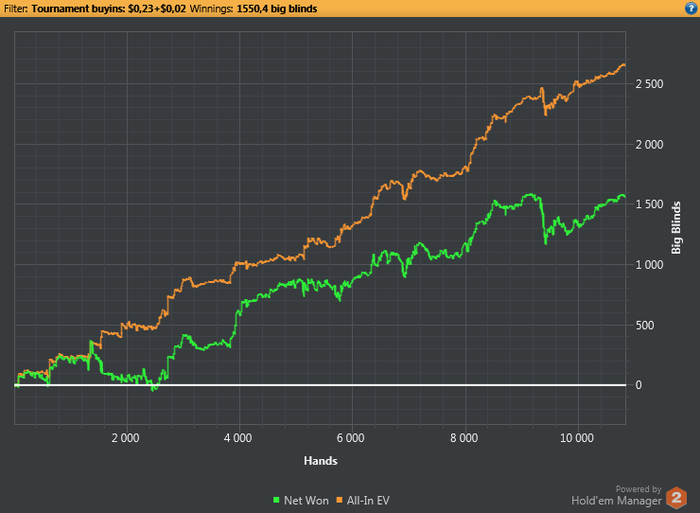
Task: Click the 1 500 big blinds axis label
Action: coord(650,204)
